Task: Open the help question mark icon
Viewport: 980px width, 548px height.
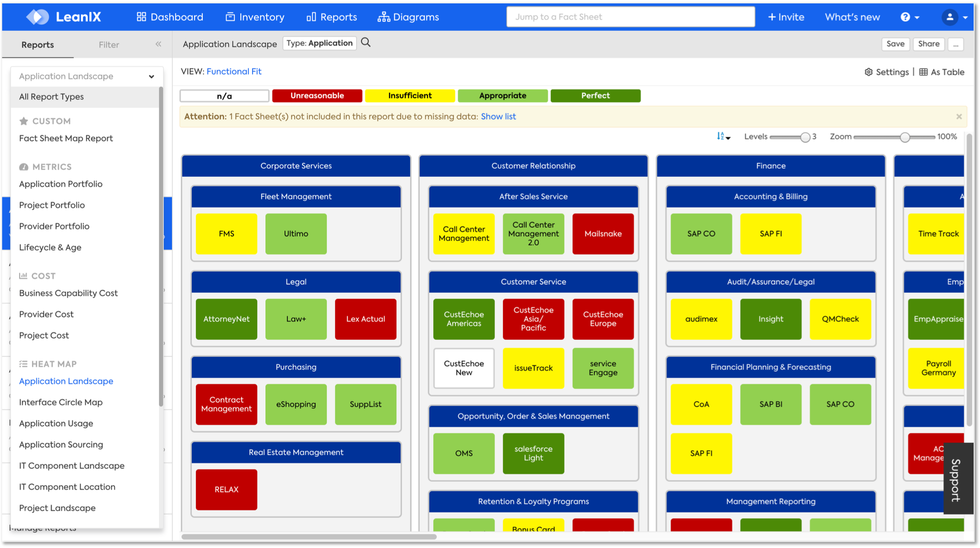Action: pos(905,17)
